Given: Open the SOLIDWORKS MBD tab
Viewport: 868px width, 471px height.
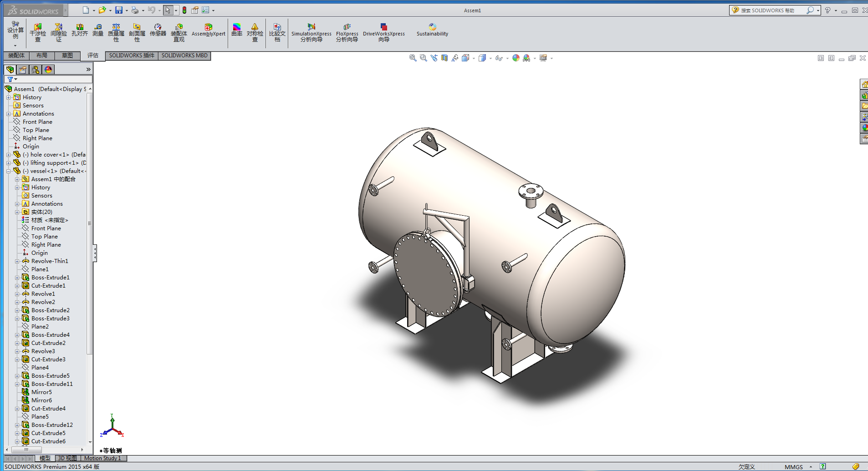Looking at the screenshot, I should pos(184,56).
